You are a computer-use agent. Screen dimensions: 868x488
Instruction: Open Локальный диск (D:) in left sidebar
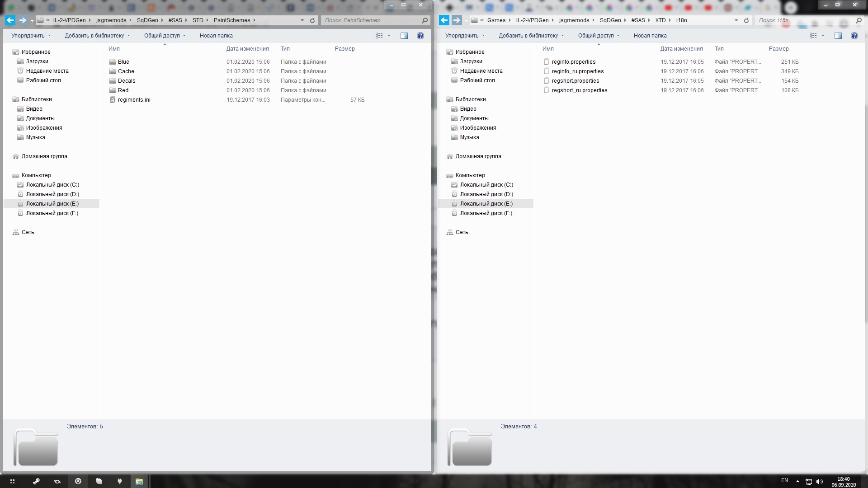[52, 194]
